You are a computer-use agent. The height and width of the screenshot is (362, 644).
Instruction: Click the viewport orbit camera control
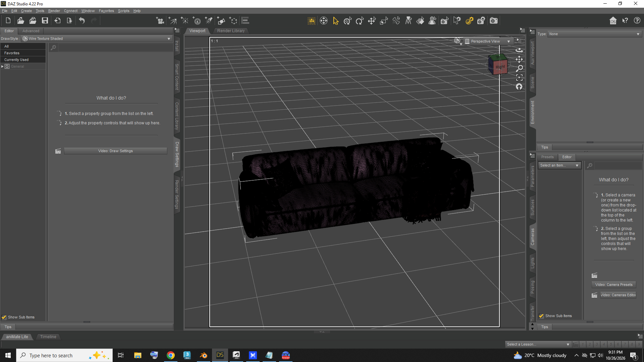coord(519,50)
